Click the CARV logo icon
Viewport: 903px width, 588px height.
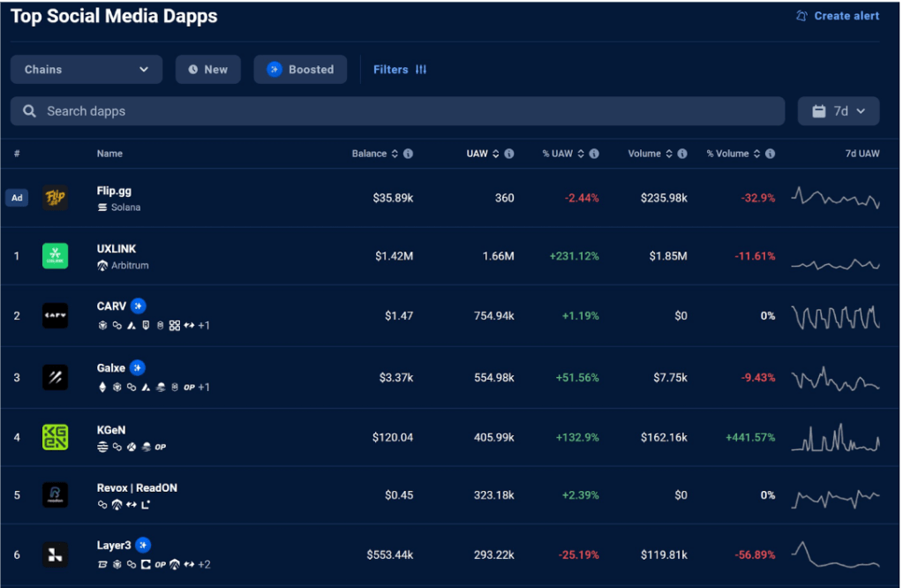pos(56,316)
